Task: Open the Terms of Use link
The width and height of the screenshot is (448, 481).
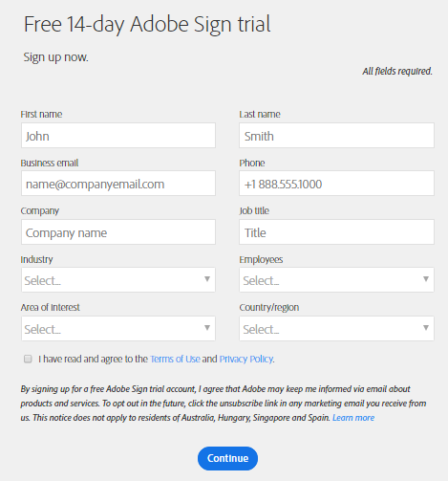Action: tap(175, 359)
